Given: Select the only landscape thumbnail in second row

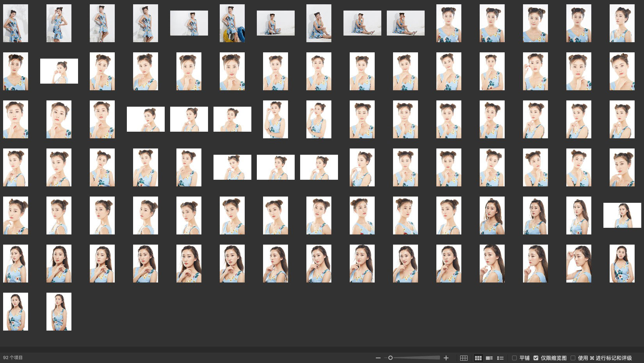Looking at the screenshot, I should point(59,71).
